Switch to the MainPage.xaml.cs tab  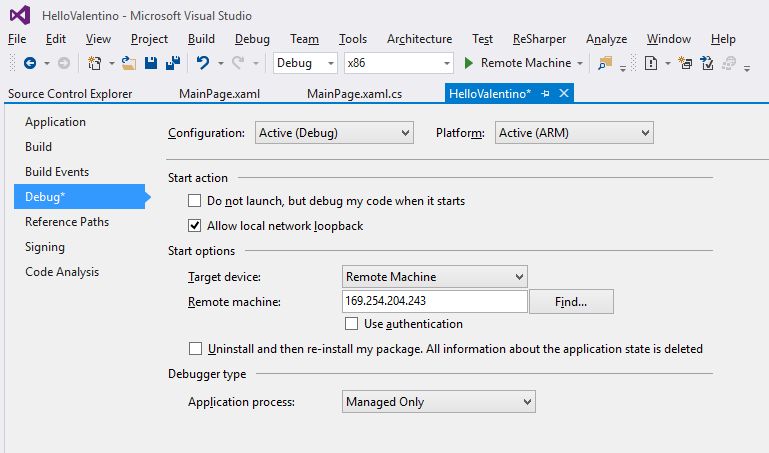click(354, 93)
